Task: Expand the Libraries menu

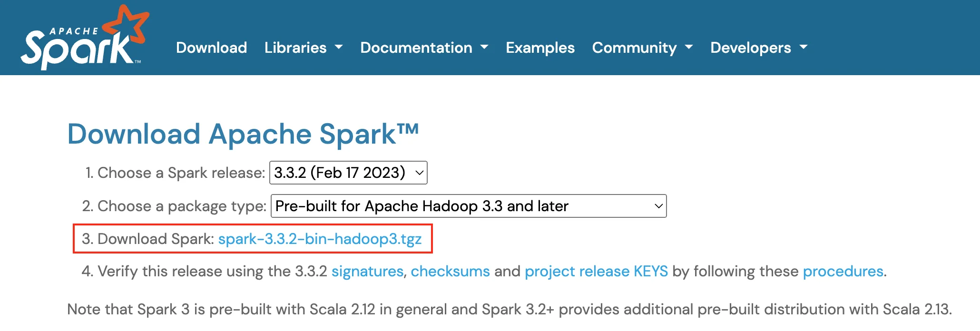Action: (304, 48)
